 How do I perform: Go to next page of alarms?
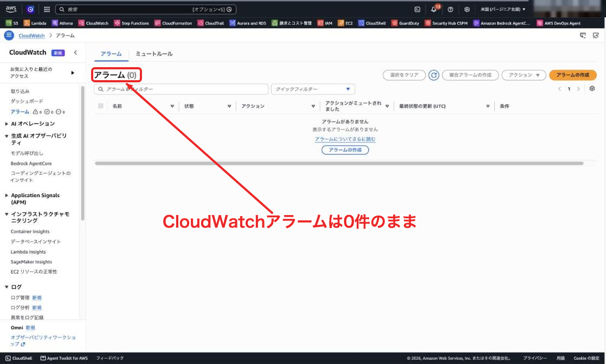point(578,89)
